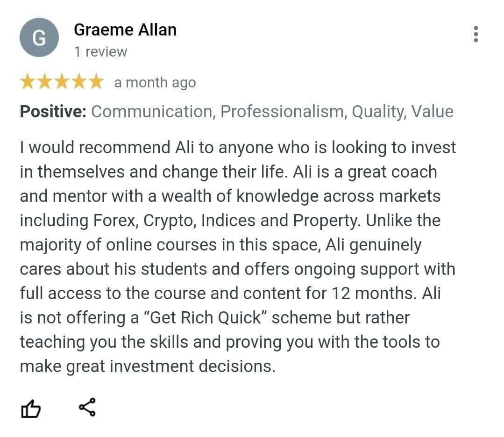504x437 pixels.
Task: Click the '1 review' text
Action: point(100,51)
